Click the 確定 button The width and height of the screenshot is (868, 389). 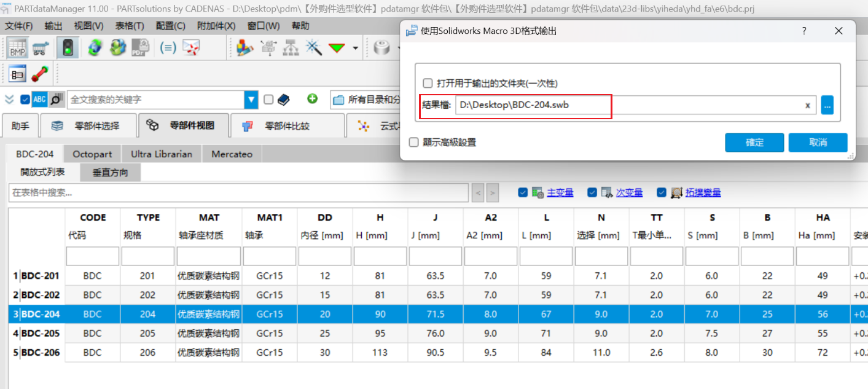[754, 143]
